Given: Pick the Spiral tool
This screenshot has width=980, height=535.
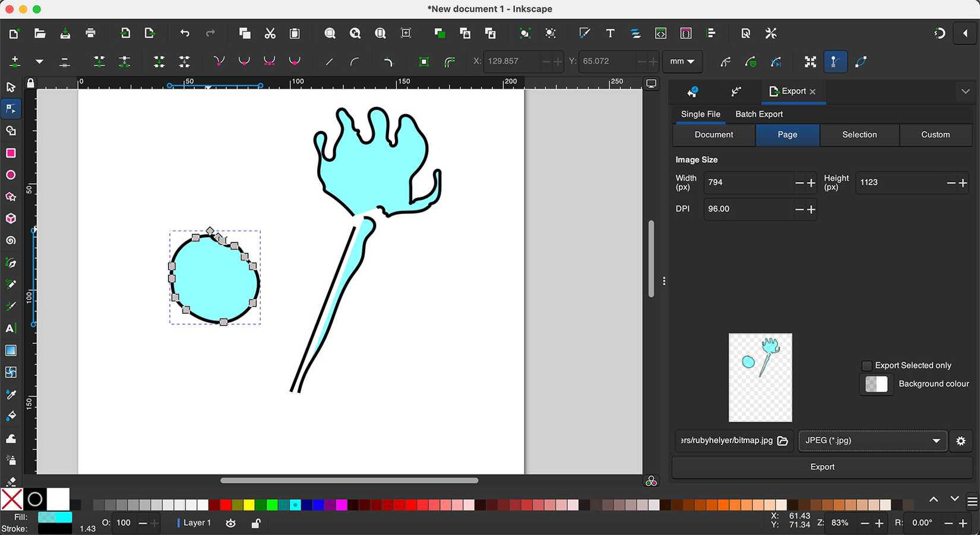Looking at the screenshot, I should 11,240.
